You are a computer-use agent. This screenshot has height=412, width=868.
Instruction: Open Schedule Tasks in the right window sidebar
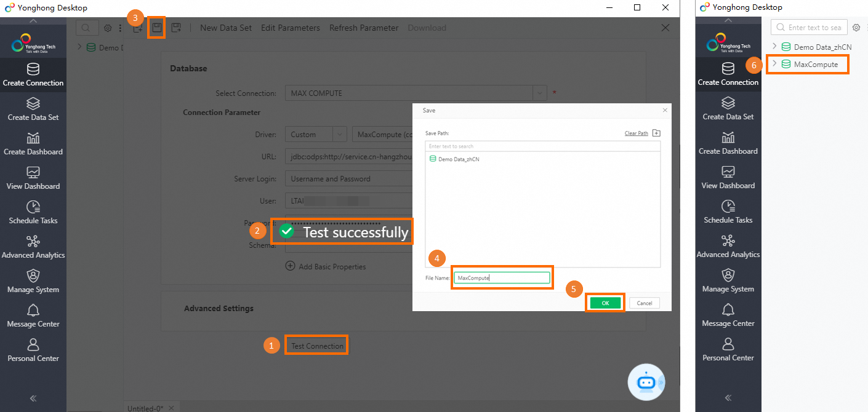pos(728,212)
